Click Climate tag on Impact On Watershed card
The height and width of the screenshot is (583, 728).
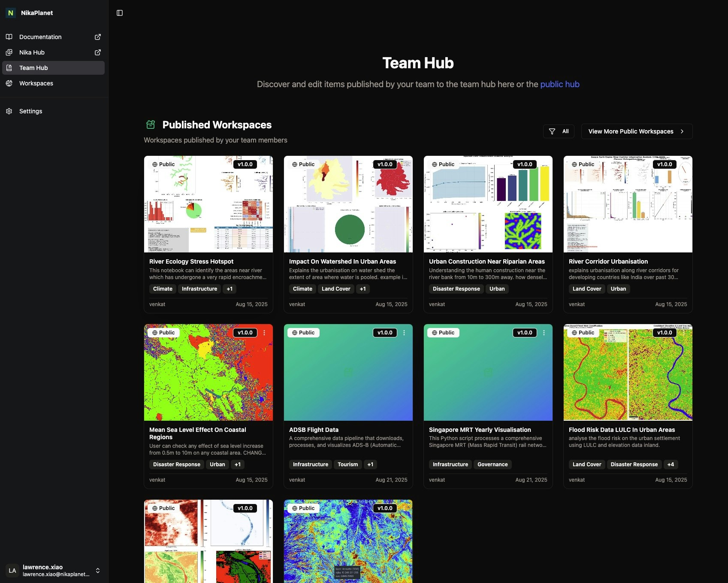302,289
